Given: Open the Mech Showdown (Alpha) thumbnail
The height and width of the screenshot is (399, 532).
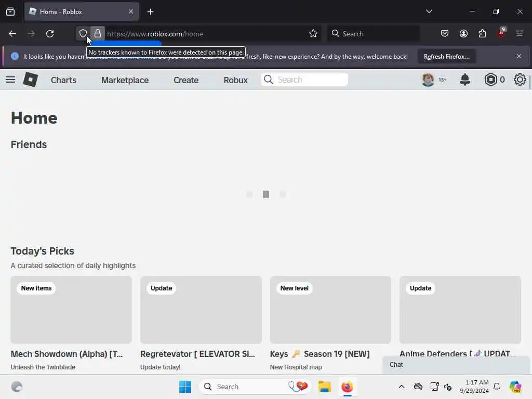Looking at the screenshot, I should [x=71, y=310].
